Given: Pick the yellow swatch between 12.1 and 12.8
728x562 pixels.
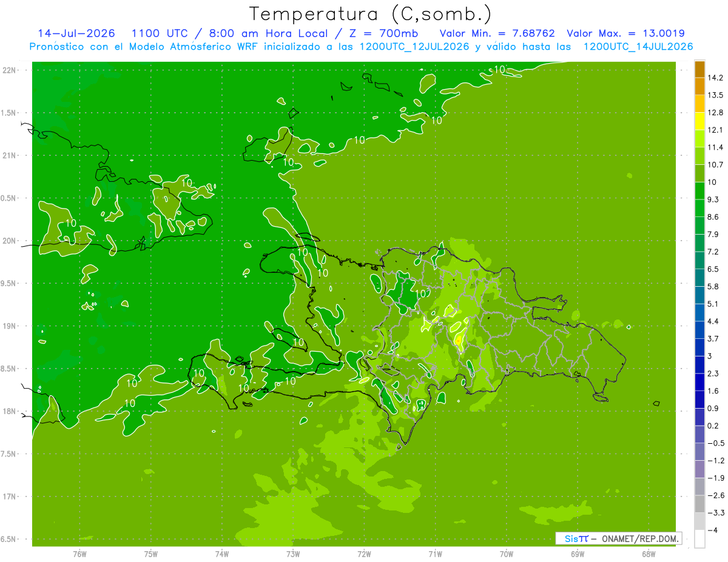Looking at the screenshot, I should pyautogui.click(x=699, y=121).
